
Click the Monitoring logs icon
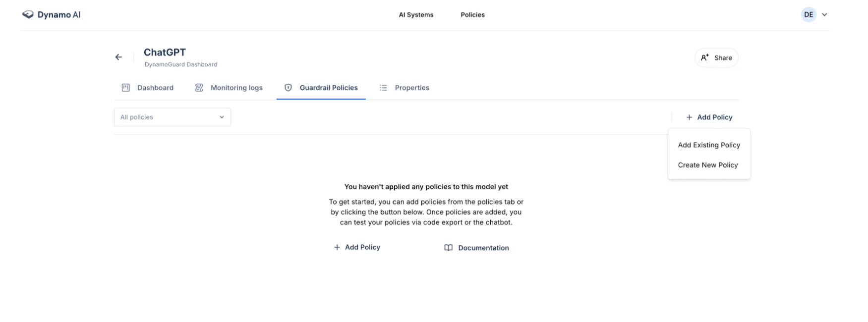[x=199, y=88]
